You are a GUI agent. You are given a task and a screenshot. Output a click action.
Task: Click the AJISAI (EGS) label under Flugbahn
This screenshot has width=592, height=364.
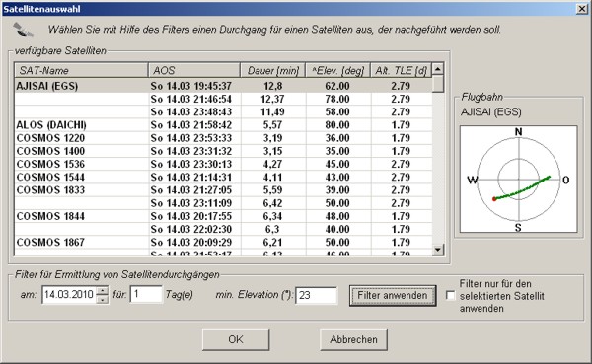[491, 112]
